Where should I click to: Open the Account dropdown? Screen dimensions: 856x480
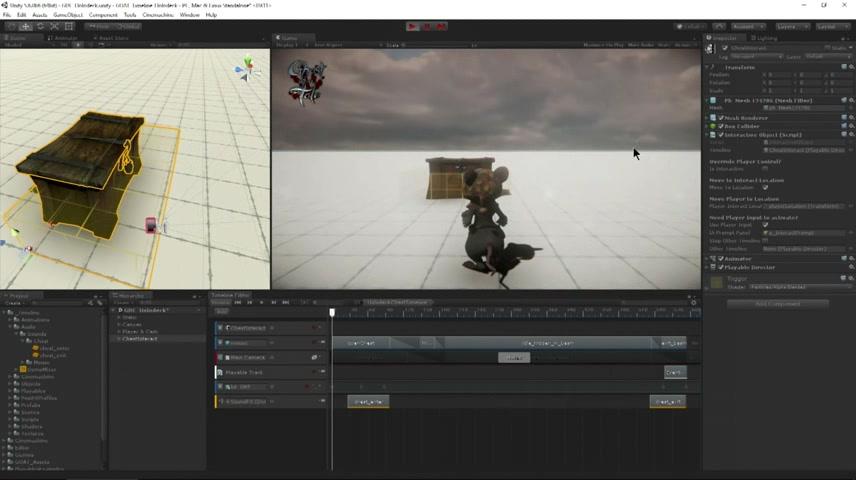point(748,26)
